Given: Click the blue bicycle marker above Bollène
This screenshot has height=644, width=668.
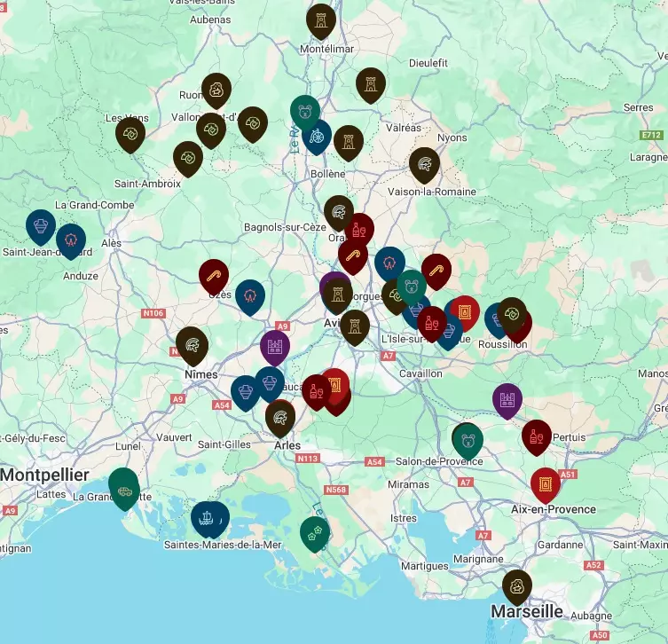Looking at the screenshot, I should point(317,136).
